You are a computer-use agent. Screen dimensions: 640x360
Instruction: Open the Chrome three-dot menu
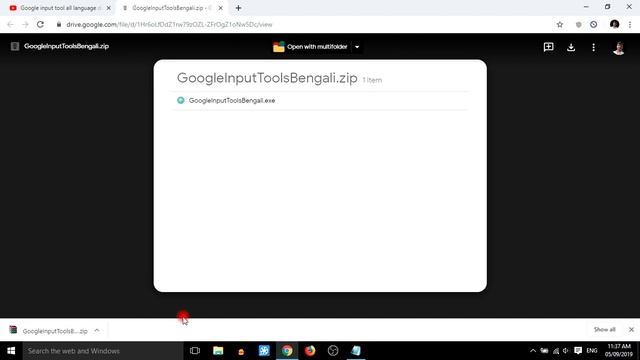pos(630,24)
